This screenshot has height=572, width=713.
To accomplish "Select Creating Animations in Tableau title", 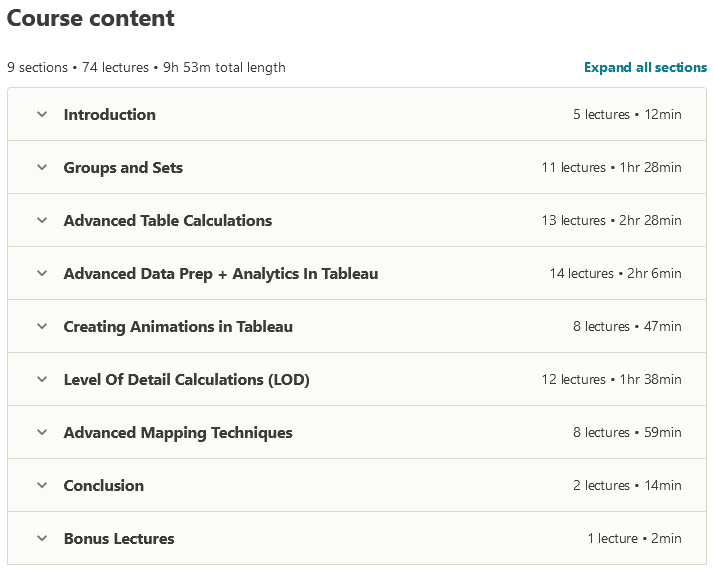I will 178,326.
